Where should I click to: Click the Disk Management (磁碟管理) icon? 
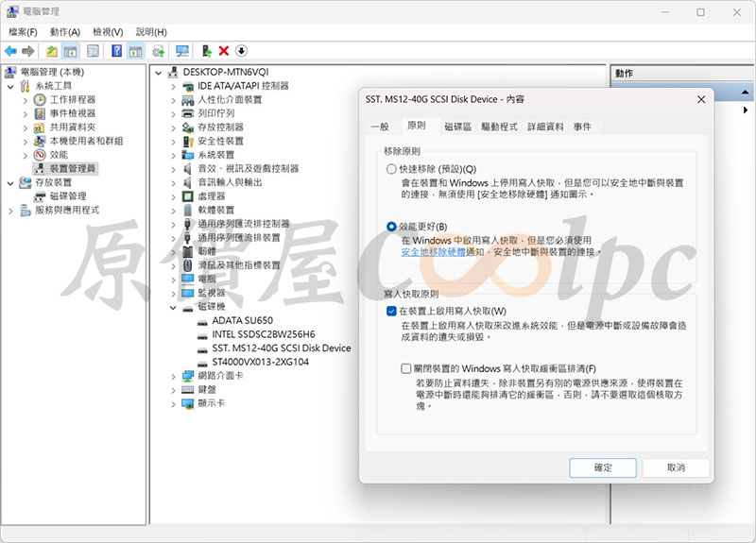coord(40,196)
